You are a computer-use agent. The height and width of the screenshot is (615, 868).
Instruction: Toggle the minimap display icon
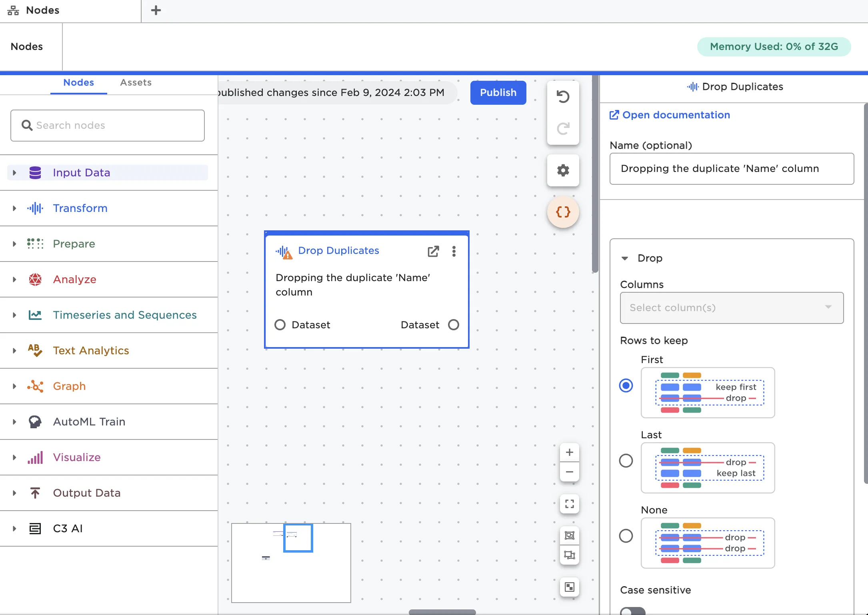point(569,587)
